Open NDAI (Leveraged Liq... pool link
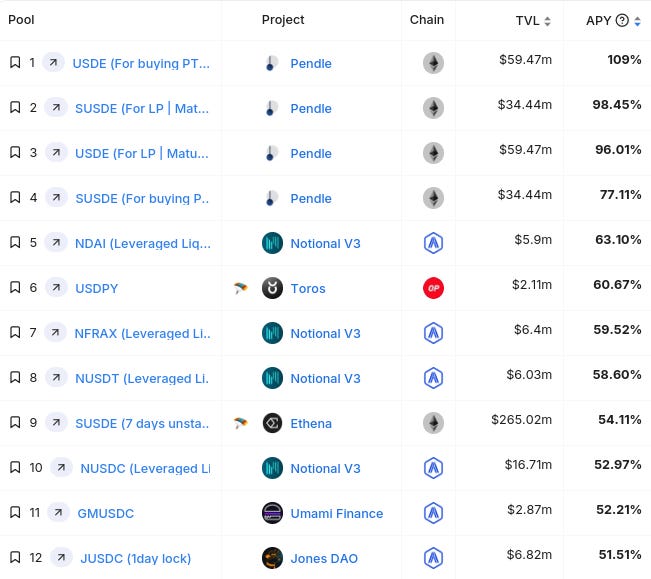 143,243
